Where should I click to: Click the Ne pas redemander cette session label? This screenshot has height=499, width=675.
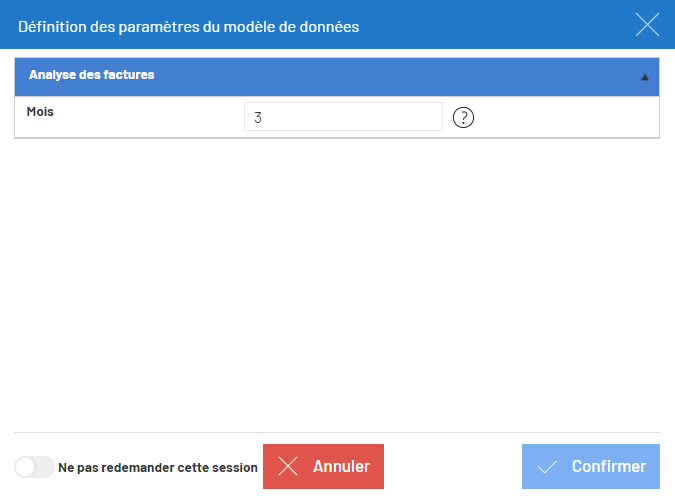158,468
